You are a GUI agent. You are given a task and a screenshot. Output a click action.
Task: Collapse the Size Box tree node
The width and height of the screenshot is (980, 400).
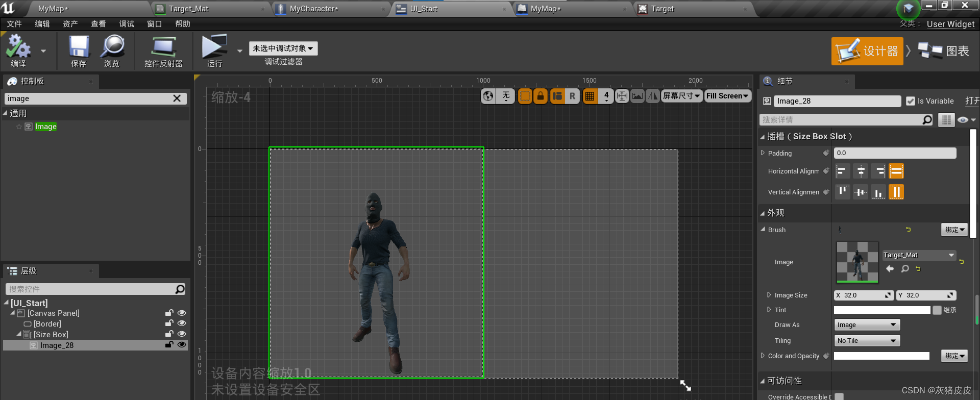(19, 334)
